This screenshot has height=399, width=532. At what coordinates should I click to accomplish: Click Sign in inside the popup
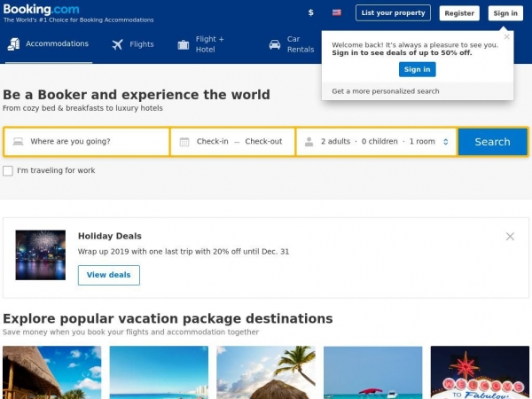pos(417,69)
